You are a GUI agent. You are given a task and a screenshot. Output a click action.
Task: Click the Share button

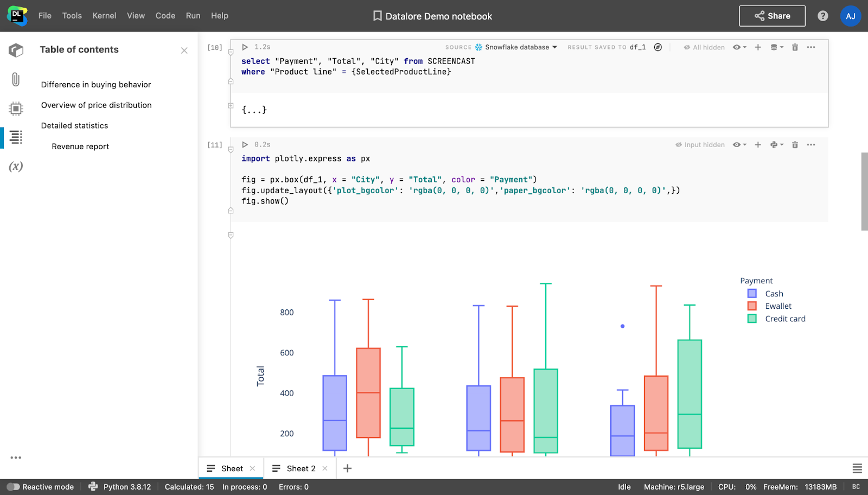click(x=772, y=16)
